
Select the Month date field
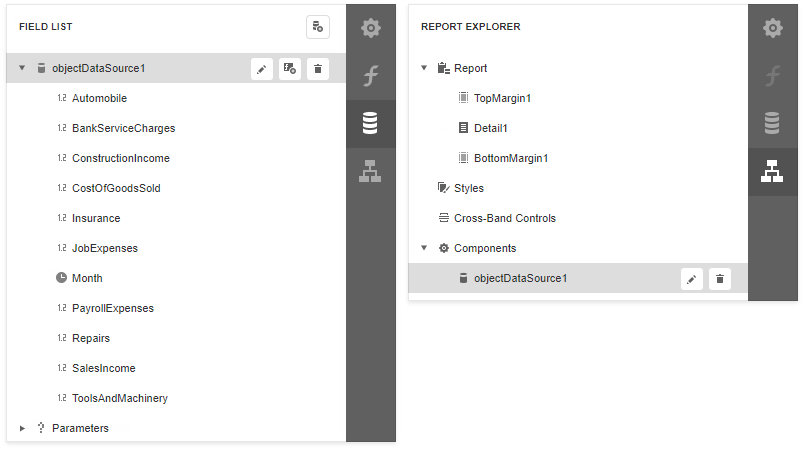tap(86, 278)
